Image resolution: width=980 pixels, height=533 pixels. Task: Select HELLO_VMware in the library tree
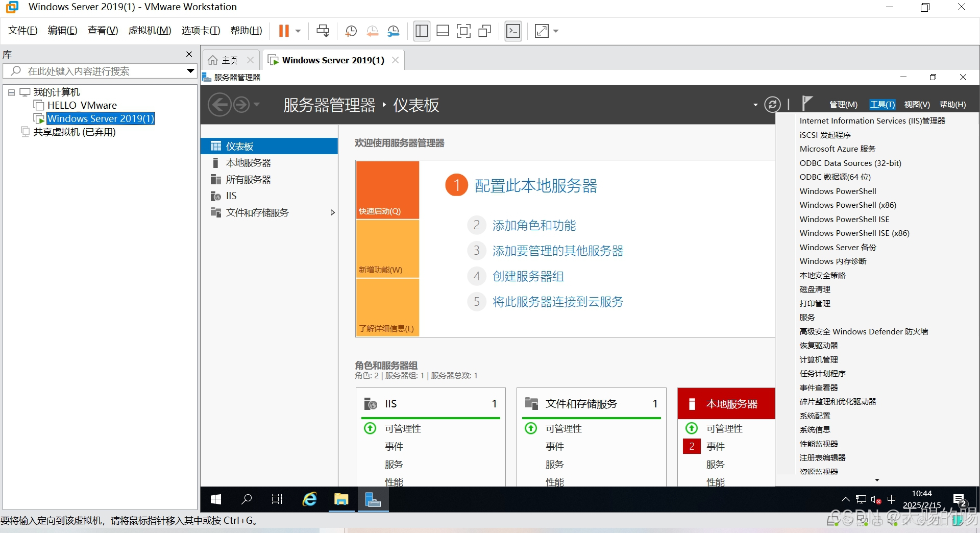click(82, 105)
